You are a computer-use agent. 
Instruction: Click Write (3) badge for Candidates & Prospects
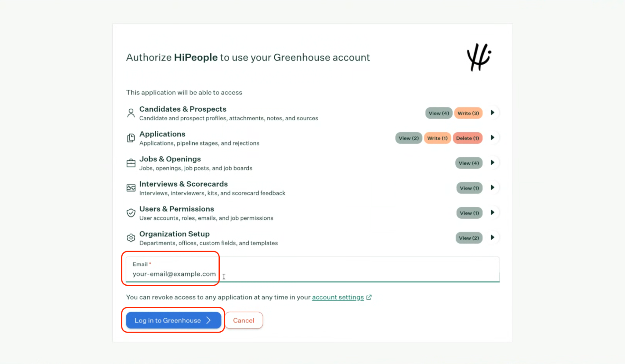coord(468,113)
